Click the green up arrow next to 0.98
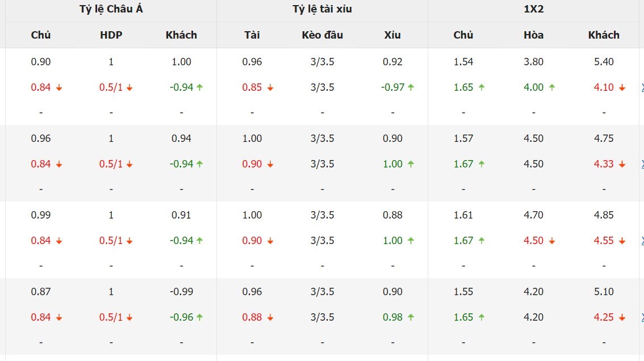 [411, 317]
